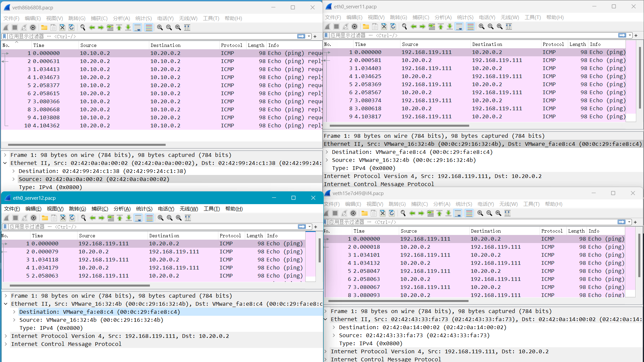Viewport: 644px width, 362px height.
Task: Close capture file icon in veth86b6808.pacp toolbar
Action: [62, 27]
